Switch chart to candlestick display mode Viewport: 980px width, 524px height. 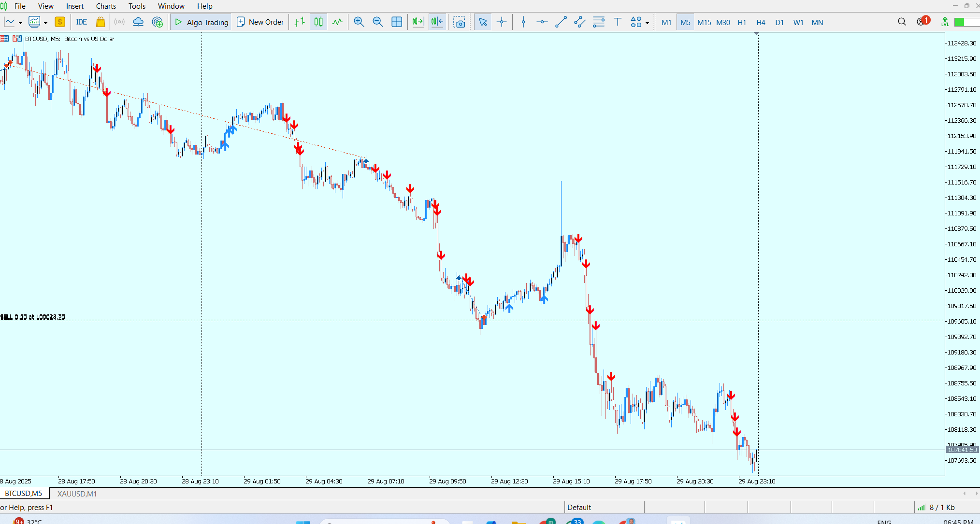(318, 22)
